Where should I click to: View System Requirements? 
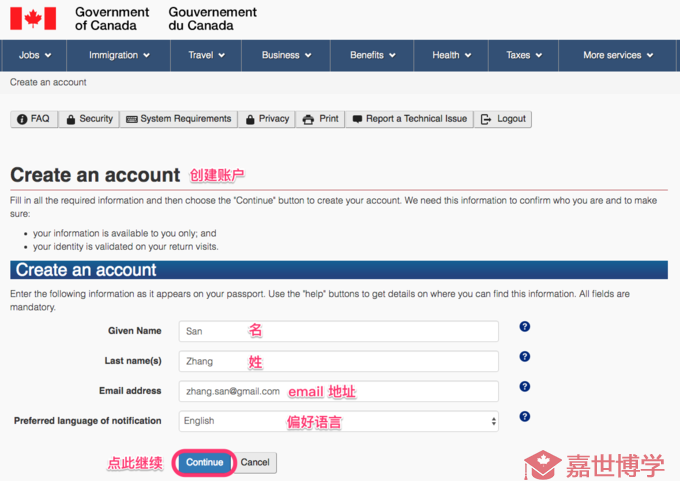pyautogui.click(x=178, y=119)
